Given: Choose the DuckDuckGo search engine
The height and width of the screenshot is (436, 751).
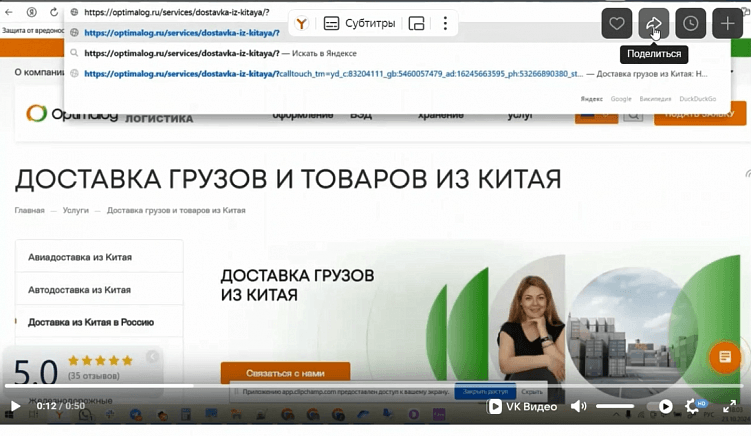Looking at the screenshot, I should click(x=697, y=99).
